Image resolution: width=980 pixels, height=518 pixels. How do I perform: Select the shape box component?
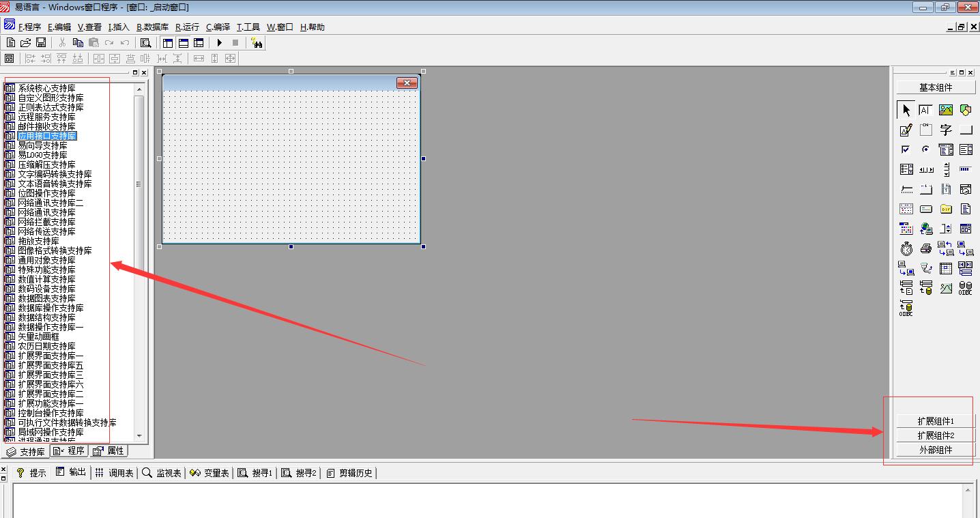tap(965, 110)
